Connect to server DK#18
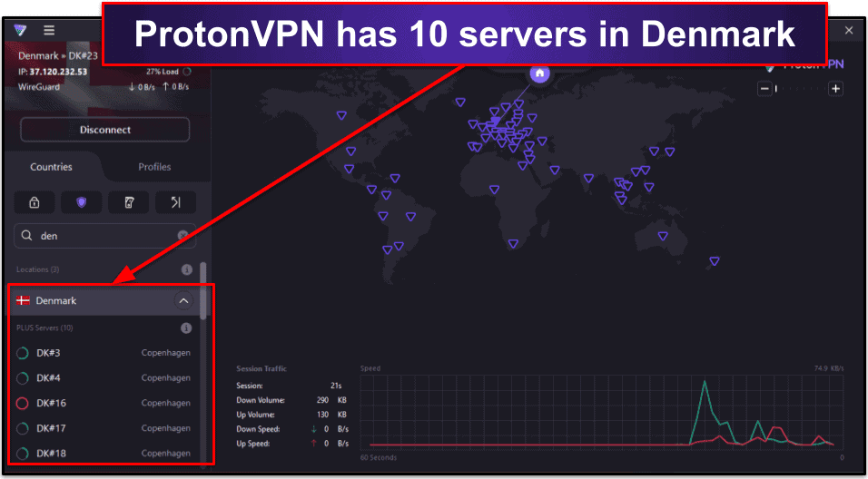 (x=104, y=453)
